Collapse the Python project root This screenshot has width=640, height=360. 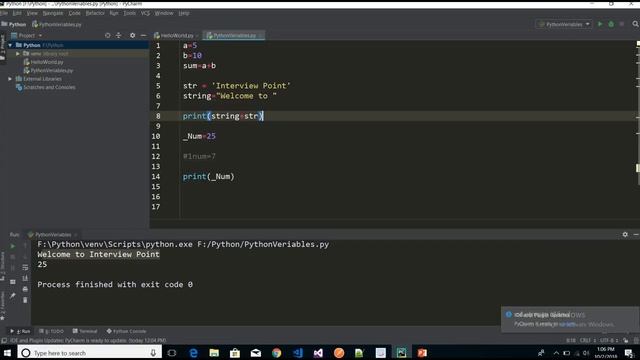10,45
